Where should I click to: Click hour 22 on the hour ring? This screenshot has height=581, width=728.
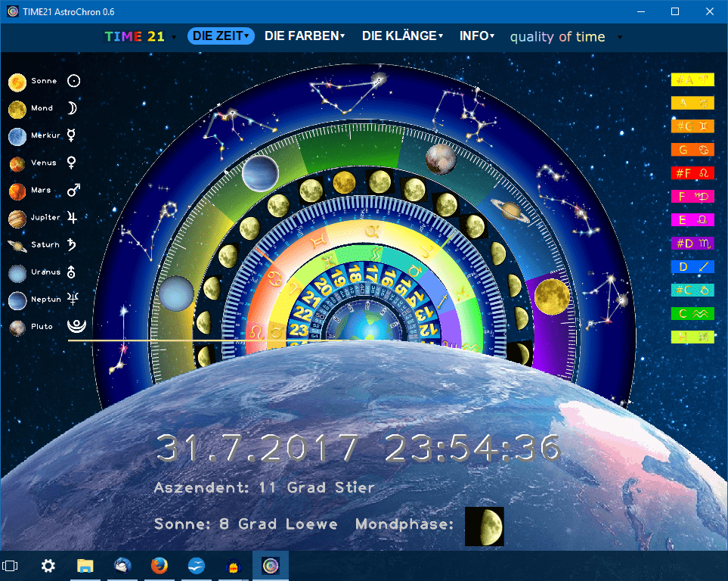(302, 312)
